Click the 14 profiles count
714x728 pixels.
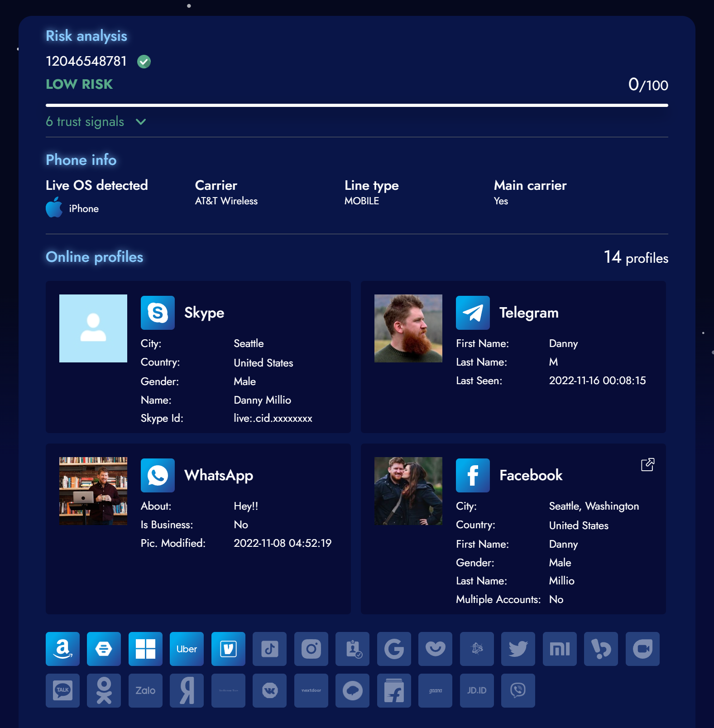tap(636, 257)
